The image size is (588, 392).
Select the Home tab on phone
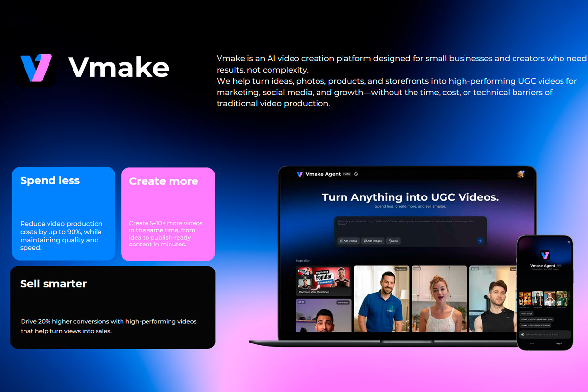point(531,343)
